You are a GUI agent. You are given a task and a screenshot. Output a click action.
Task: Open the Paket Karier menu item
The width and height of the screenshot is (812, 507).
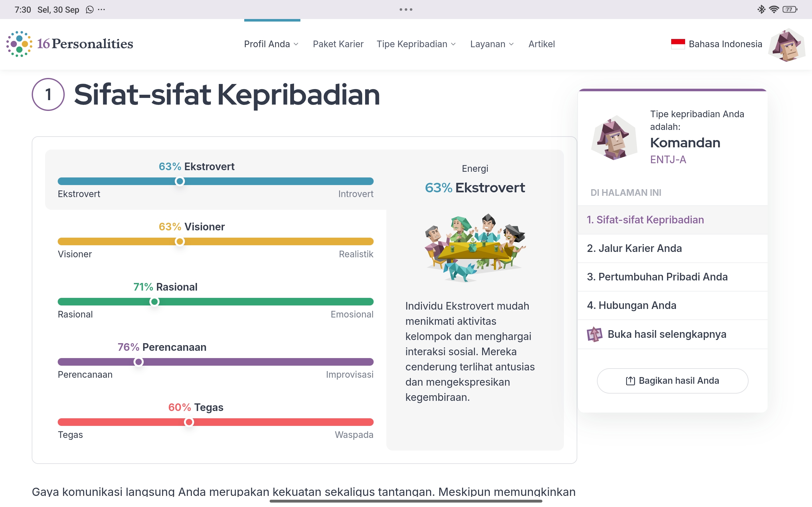click(x=338, y=44)
